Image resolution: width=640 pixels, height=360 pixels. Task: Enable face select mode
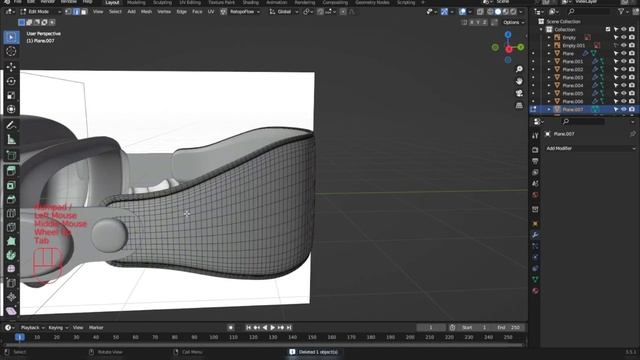pos(84,12)
